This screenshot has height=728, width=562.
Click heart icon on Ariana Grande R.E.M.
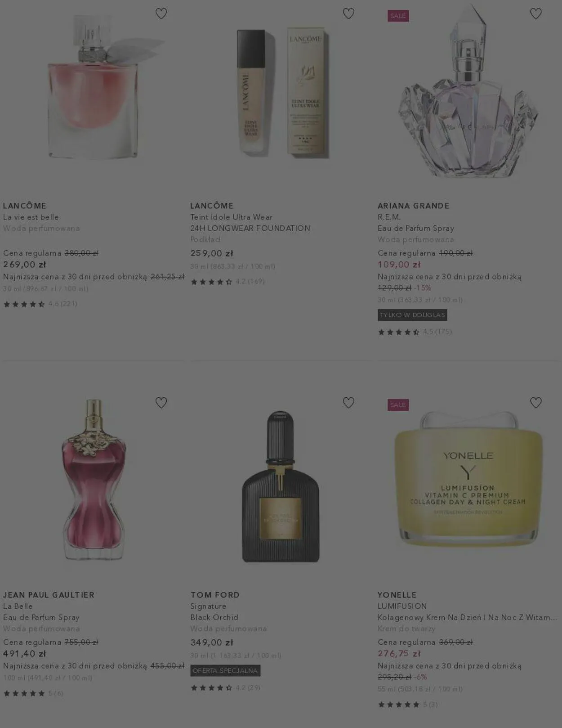pyautogui.click(x=535, y=13)
